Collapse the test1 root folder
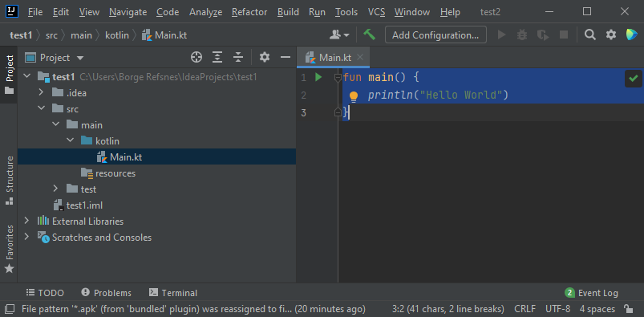This screenshot has height=317, width=644. pos(27,76)
